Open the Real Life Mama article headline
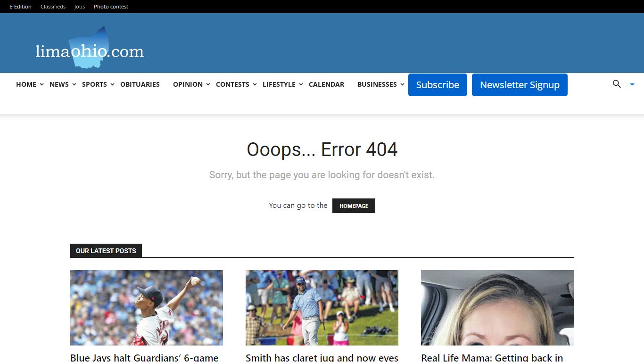Screen dimensions: 644x362 [492, 358]
